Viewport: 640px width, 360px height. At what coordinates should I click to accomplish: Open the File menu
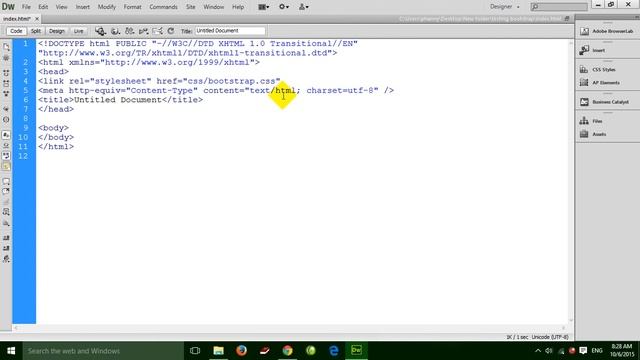coord(26,7)
